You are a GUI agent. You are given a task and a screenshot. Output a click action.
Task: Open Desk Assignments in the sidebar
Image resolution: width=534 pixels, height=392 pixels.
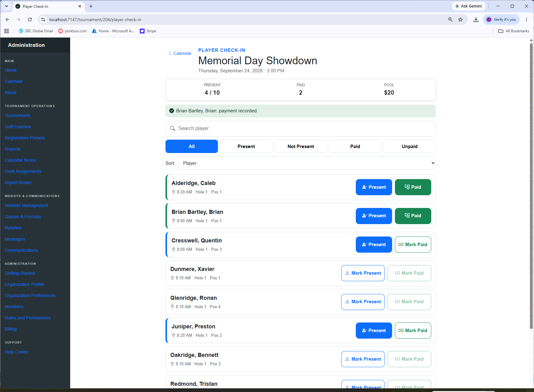click(x=23, y=171)
